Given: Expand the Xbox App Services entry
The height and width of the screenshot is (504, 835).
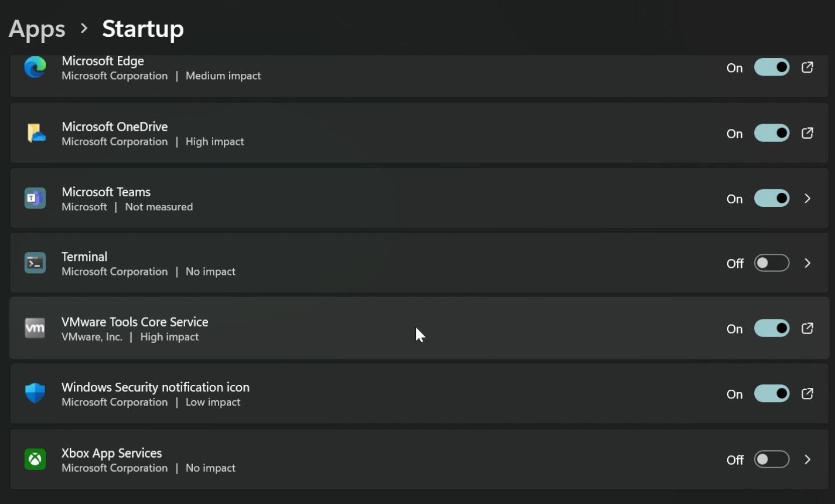Looking at the screenshot, I should coord(807,459).
